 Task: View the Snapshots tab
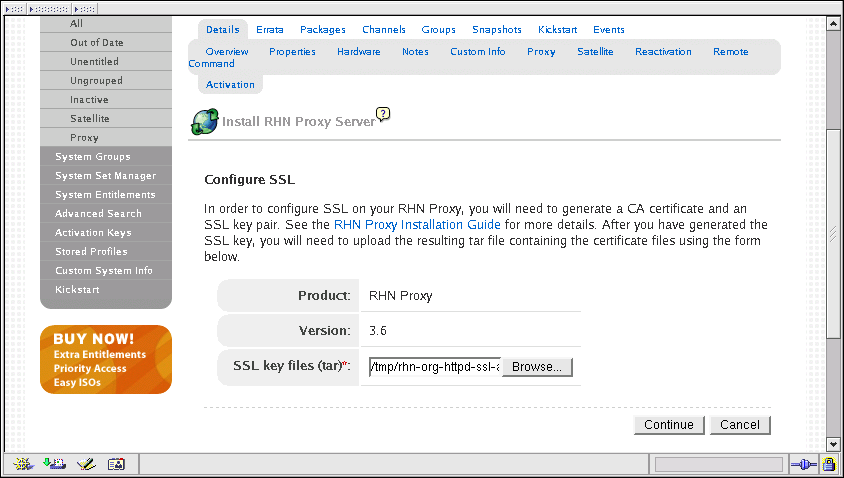point(497,30)
